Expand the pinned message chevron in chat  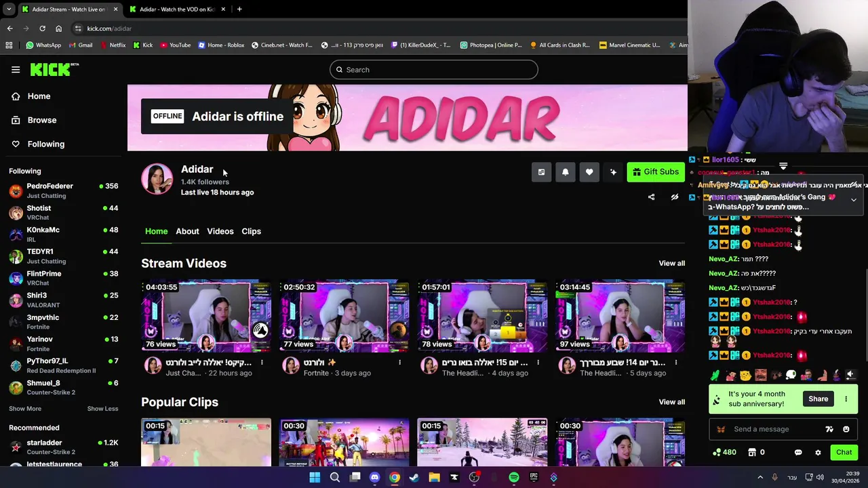coord(854,200)
